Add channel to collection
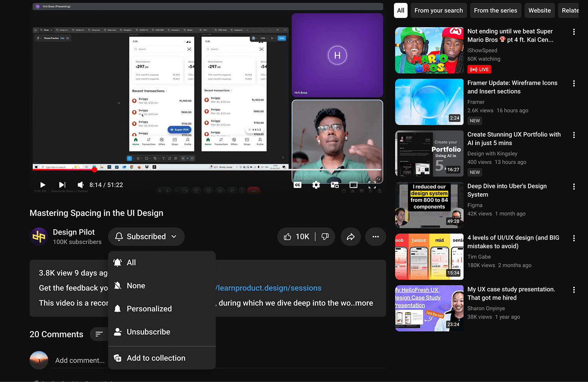The width and height of the screenshot is (588, 382). 162,358
